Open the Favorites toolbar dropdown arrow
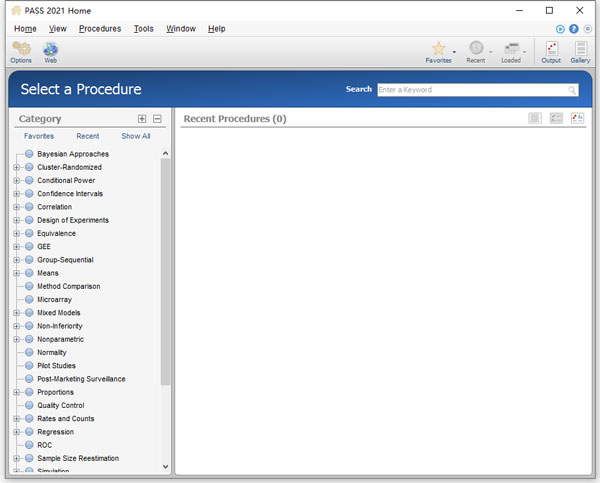 454,51
